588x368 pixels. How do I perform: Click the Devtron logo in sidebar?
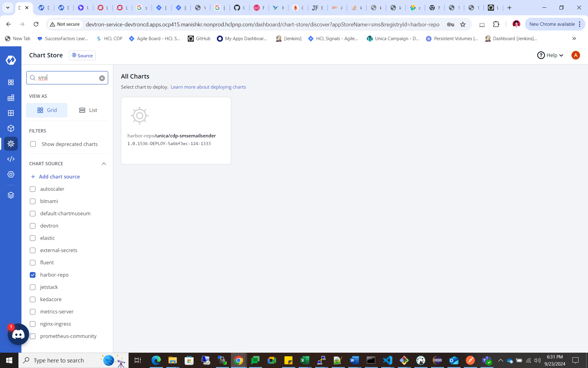(11, 60)
